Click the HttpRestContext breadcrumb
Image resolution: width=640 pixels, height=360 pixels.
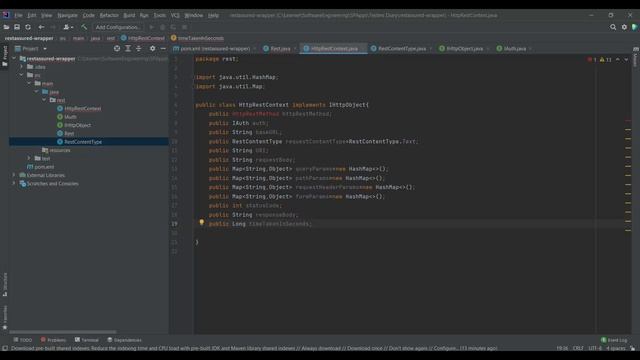pos(142,38)
